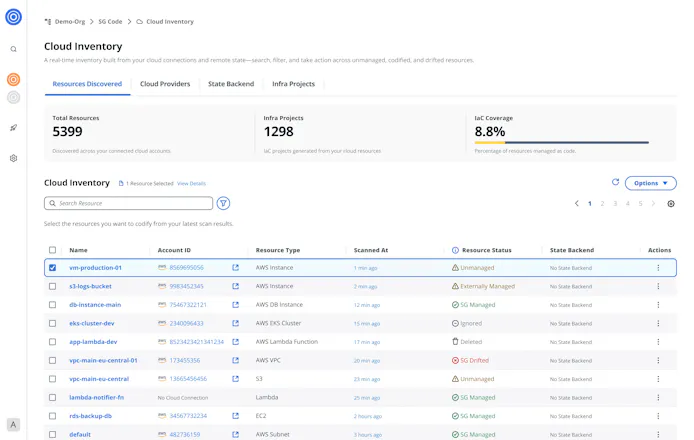Click 'SG Drifted' status text
Viewport: 694px width, 440px height.
click(x=474, y=360)
